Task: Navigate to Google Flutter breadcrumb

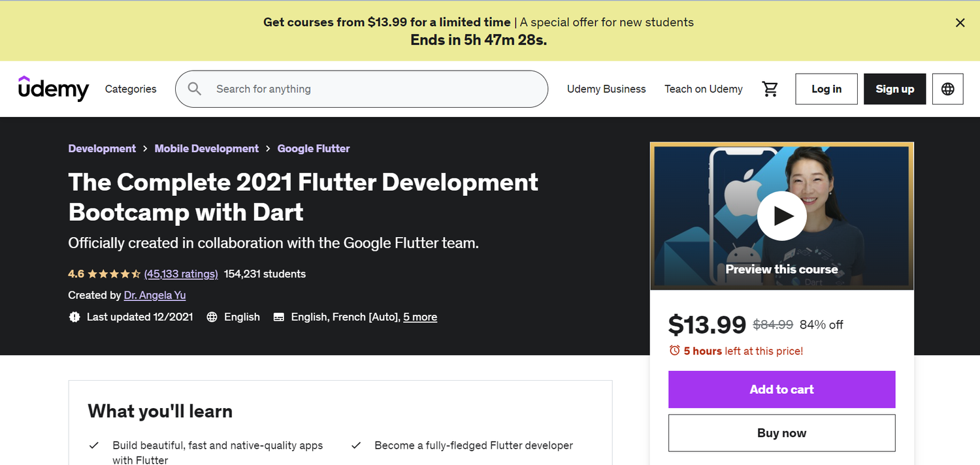Action: (313, 148)
